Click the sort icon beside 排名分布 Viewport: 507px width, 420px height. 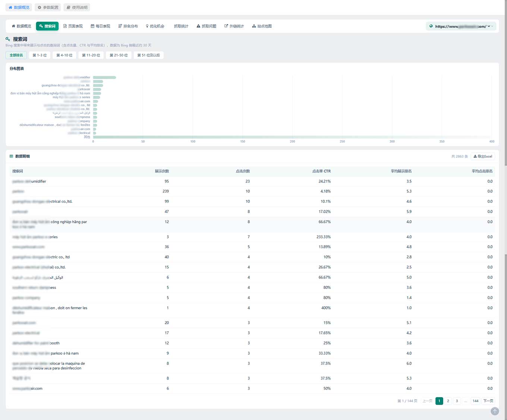(x=120, y=26)
